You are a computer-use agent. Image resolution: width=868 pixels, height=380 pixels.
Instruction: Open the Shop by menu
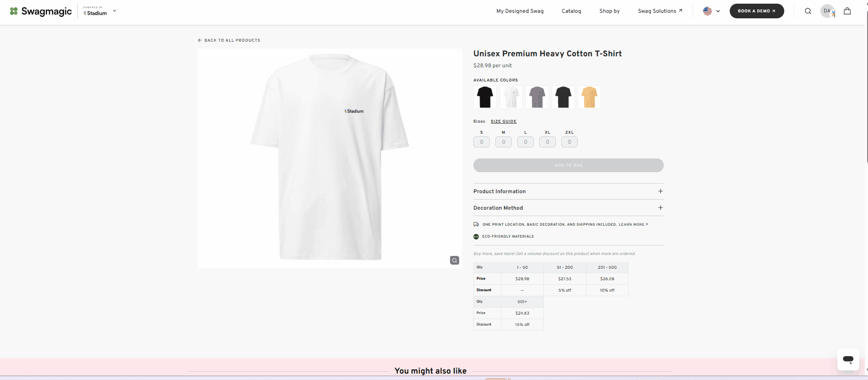(x=609, y=11)
